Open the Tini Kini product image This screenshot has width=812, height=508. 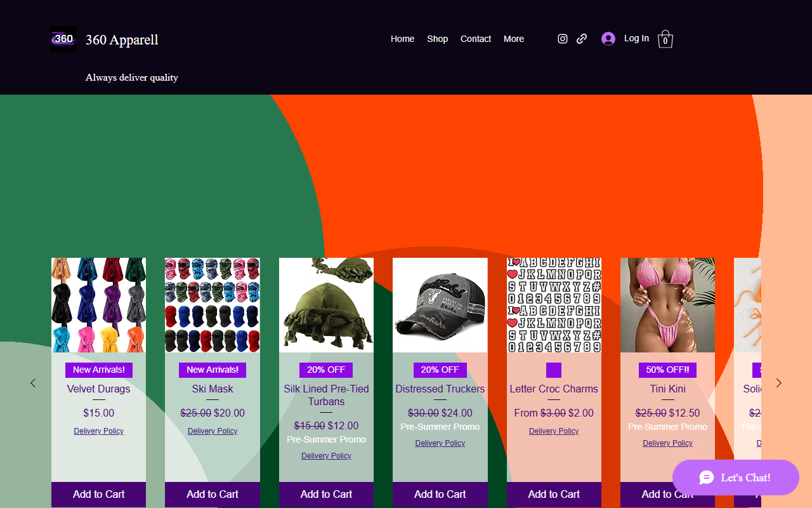click(x=667, y=305)
